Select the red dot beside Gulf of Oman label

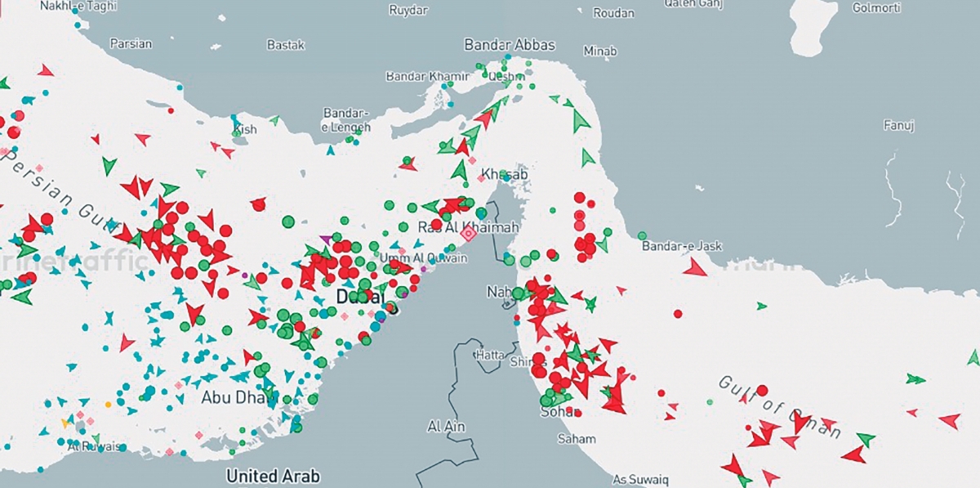tap(762, 391)
